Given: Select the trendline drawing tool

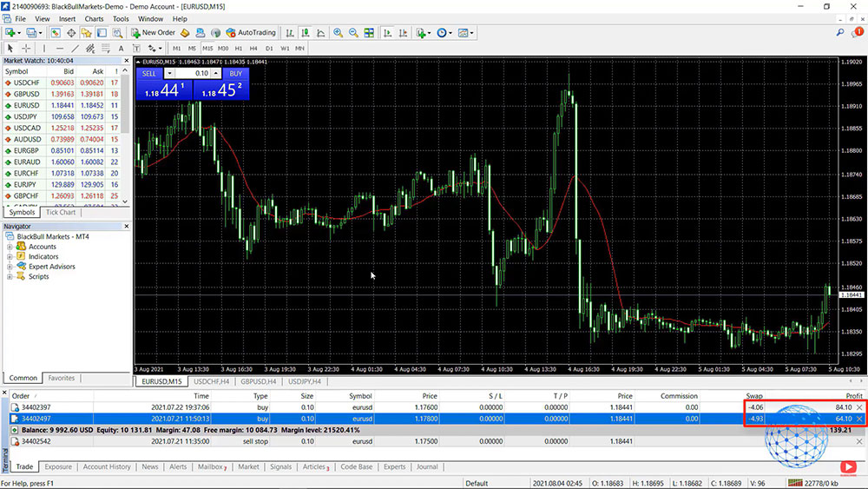Looking at the screenshot, I should [75, 48].
